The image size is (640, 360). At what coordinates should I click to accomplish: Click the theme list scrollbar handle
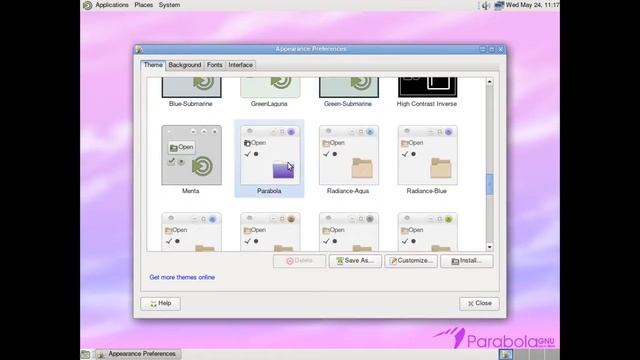coord(489,184)
